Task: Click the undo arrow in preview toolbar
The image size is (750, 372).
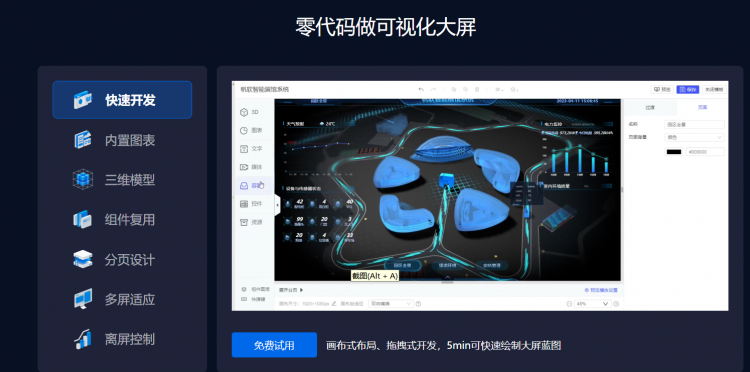Action: 421,89
